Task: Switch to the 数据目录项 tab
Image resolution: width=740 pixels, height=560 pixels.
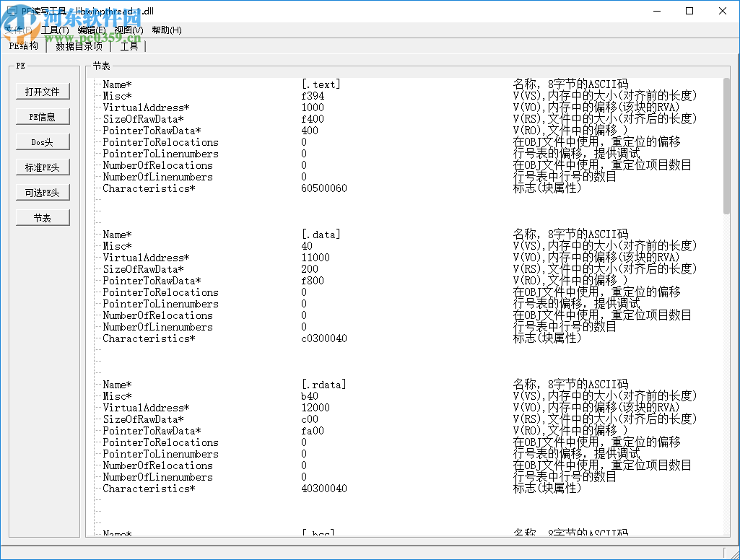Action: pyautogui.click(x=79, y=46)
